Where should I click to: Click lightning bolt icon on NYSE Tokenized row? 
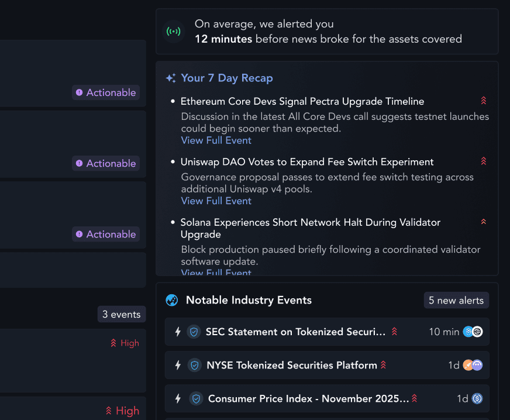click(x=178, y=366)
